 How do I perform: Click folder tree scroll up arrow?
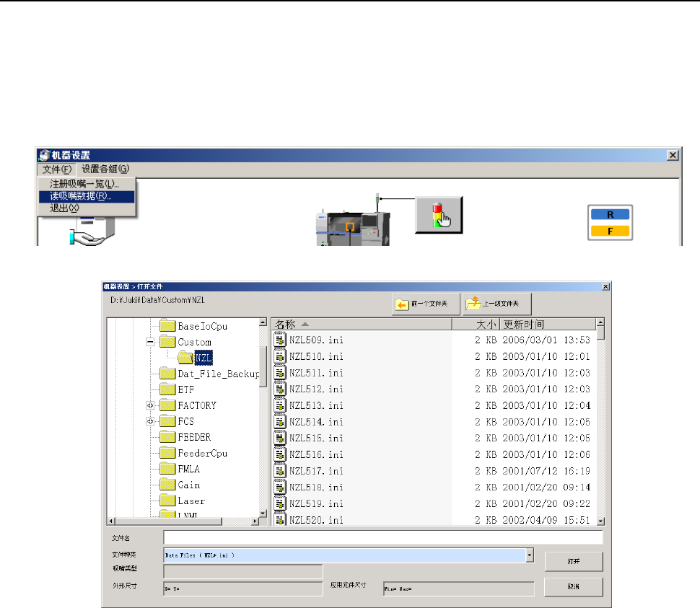(263, 322)
